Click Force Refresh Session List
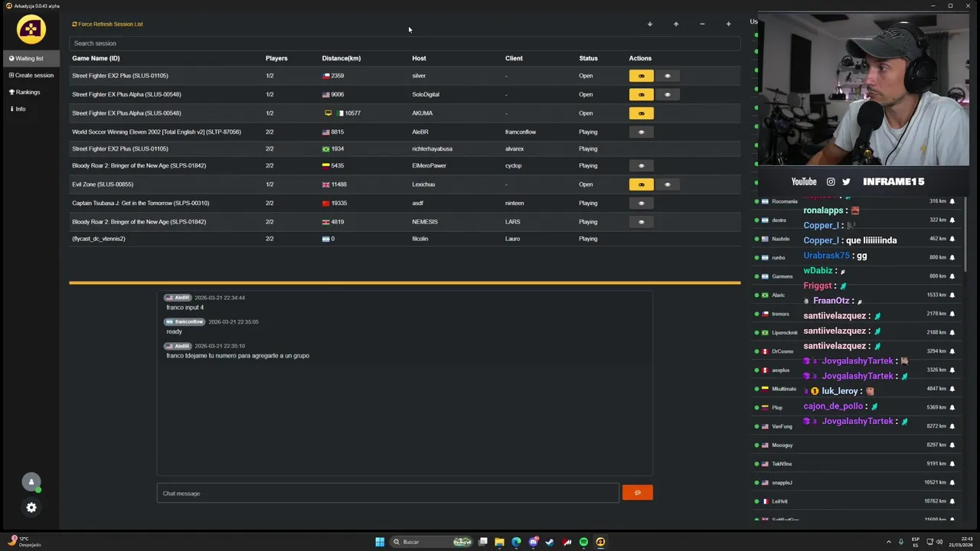The image size is (980, 551). coord(107,24)
